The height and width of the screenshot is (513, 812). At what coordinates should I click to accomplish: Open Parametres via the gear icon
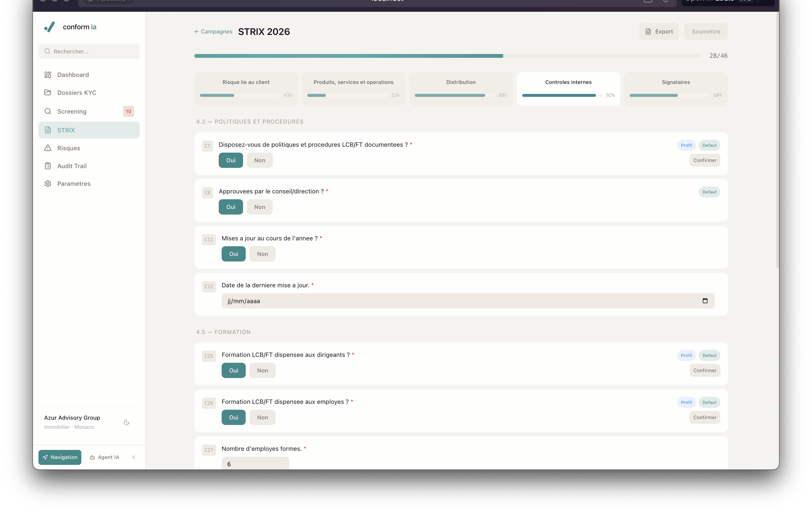coord(48,184)
